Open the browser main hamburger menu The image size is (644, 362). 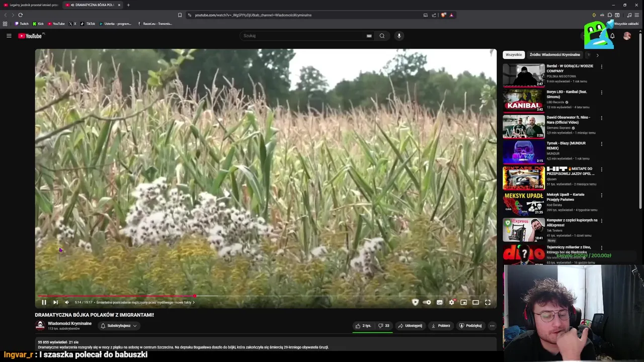pyautogui.click(x=636, y=15)
